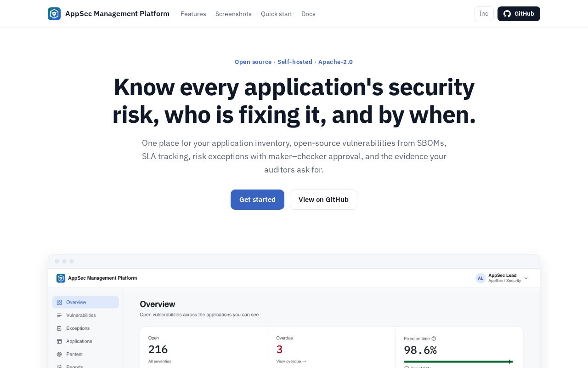Switch the site language to Thai (ไทย)

[484, 14]
